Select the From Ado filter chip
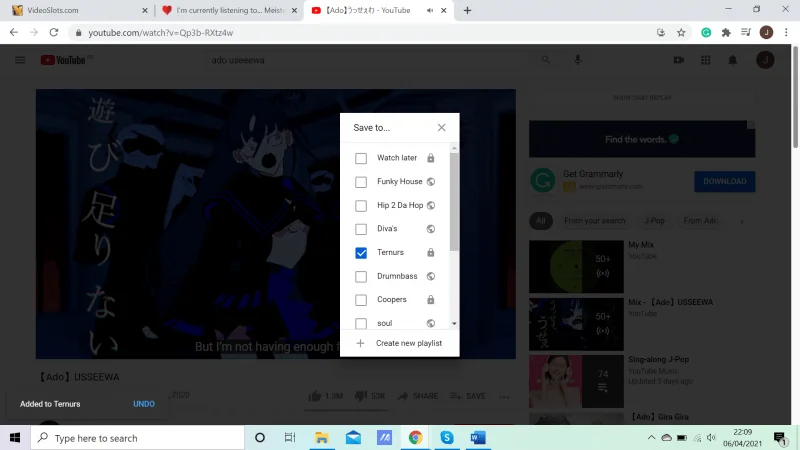This screenshot has width=800, height=450. tap(701, 221)
